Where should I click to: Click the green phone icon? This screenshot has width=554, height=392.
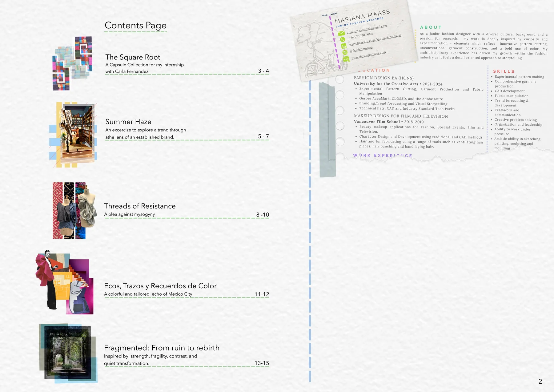[342, 39]
